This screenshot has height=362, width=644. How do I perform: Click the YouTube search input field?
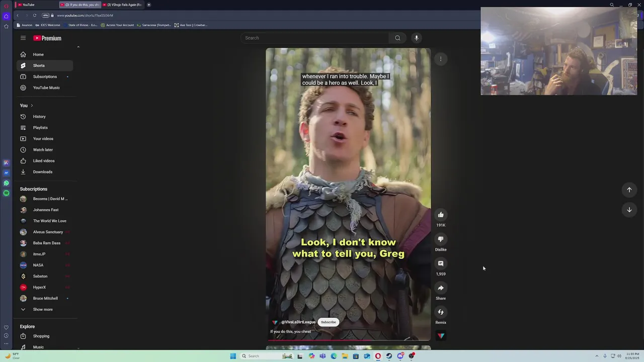point(314,38)
